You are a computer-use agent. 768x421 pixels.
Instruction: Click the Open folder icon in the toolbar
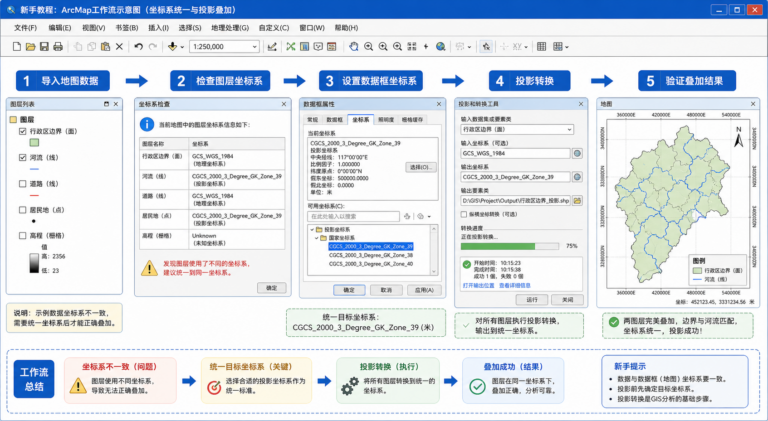30,47
